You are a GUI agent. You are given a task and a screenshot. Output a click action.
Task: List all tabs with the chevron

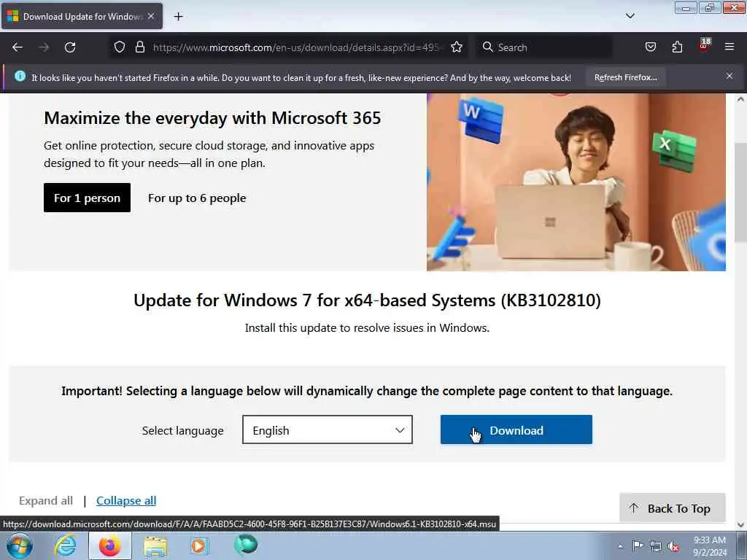[630, 16]
